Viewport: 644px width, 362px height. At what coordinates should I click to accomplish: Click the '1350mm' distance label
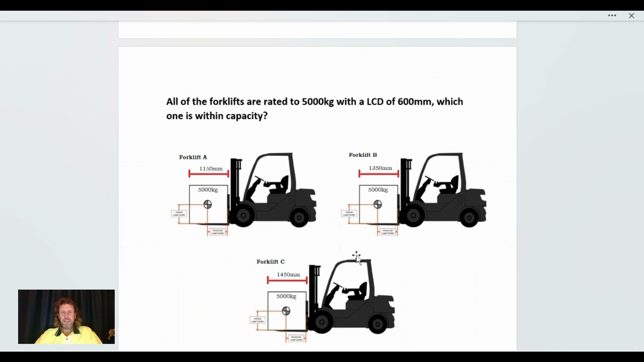(x=380, y=168)
